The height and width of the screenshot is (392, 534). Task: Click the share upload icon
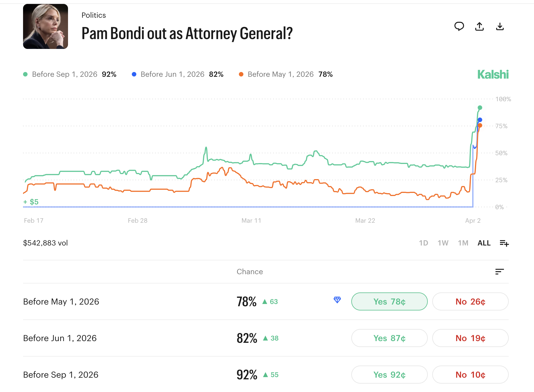(x=479, y=26)
